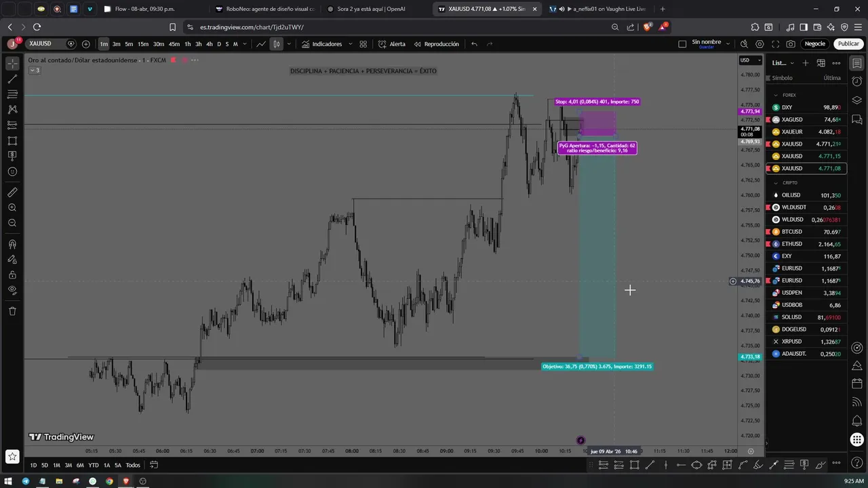This screenshot has height=488, width=868.
Task: Create an Alerta
Action: [x=392, y=44]
